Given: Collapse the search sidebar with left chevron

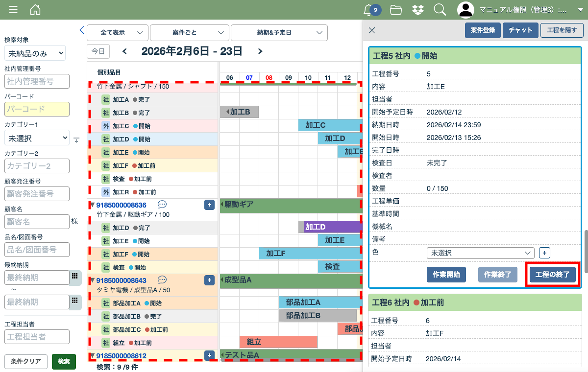Looking at the screenshot, I should (82, 30).
